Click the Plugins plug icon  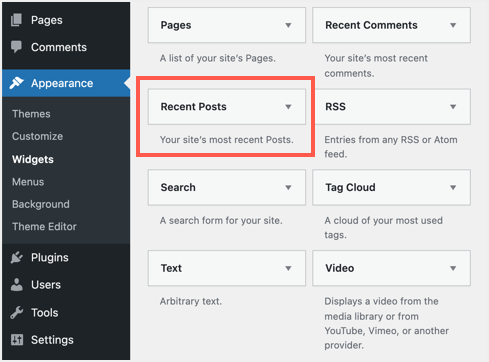tap(16, 257)
